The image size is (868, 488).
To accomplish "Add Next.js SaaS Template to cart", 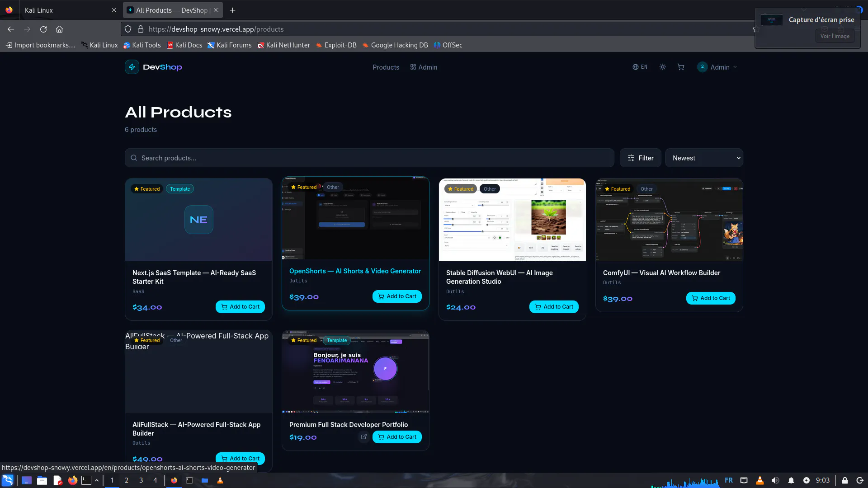I will (240, 307).
